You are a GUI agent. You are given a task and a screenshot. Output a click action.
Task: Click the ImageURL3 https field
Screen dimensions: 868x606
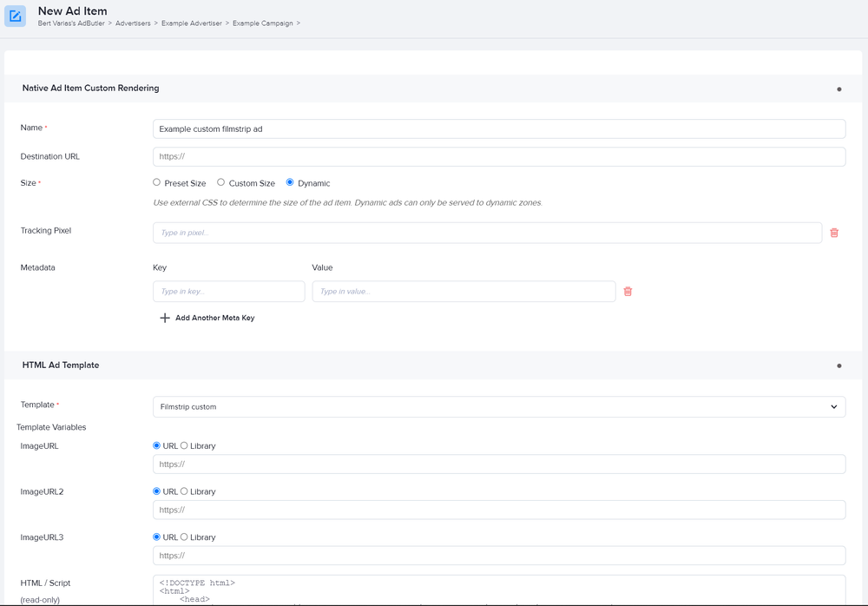(x=499, y=556)
